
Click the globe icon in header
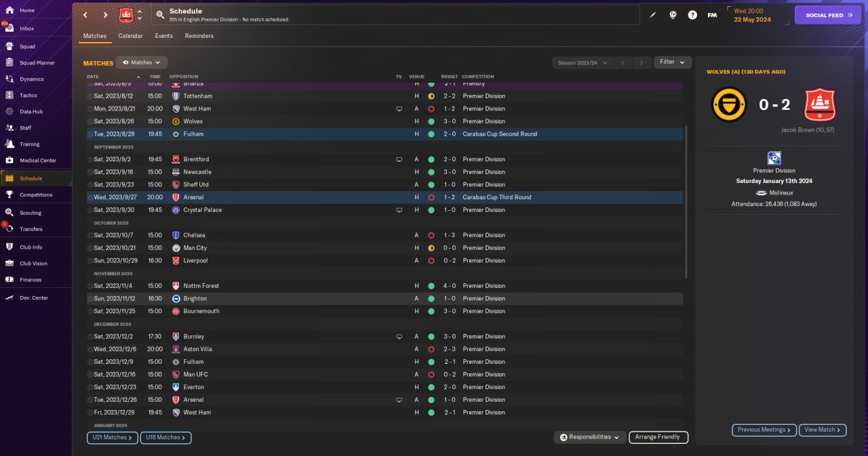tap(673, 14)
